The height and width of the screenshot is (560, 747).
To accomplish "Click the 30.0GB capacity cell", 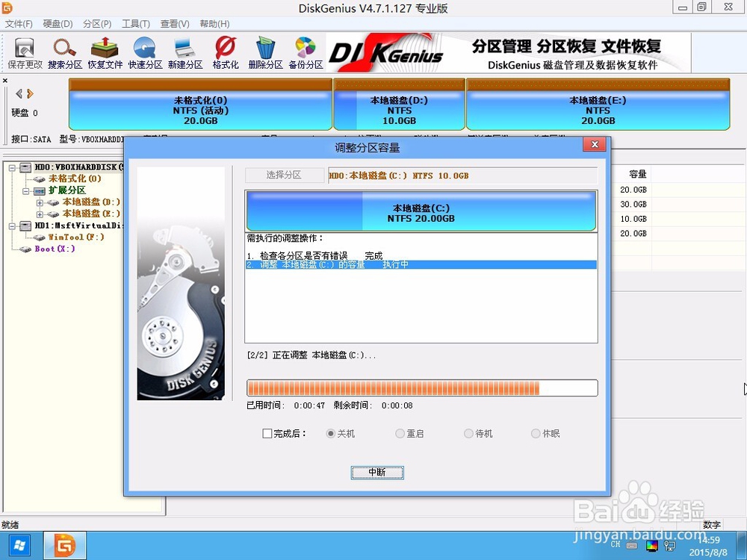I will [x=633, y=205].
